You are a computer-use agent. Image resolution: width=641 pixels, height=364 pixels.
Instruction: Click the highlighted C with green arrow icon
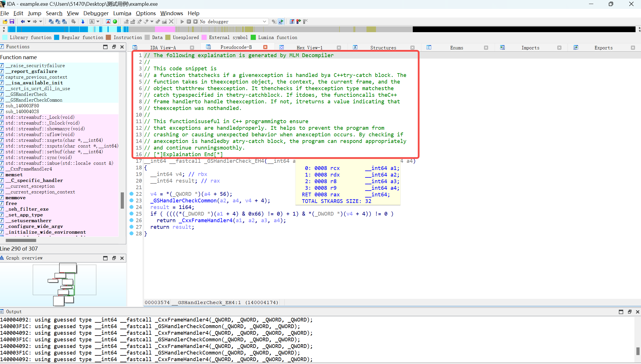pos(281,22)
